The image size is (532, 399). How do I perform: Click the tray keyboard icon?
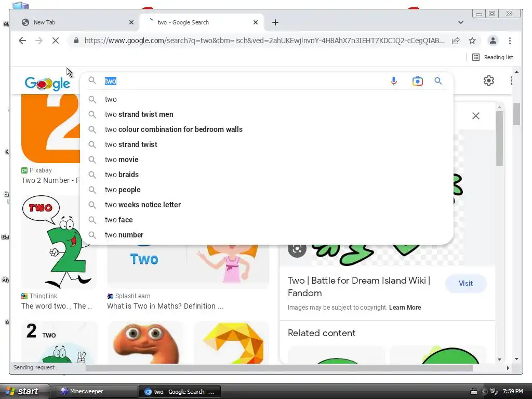474,392
